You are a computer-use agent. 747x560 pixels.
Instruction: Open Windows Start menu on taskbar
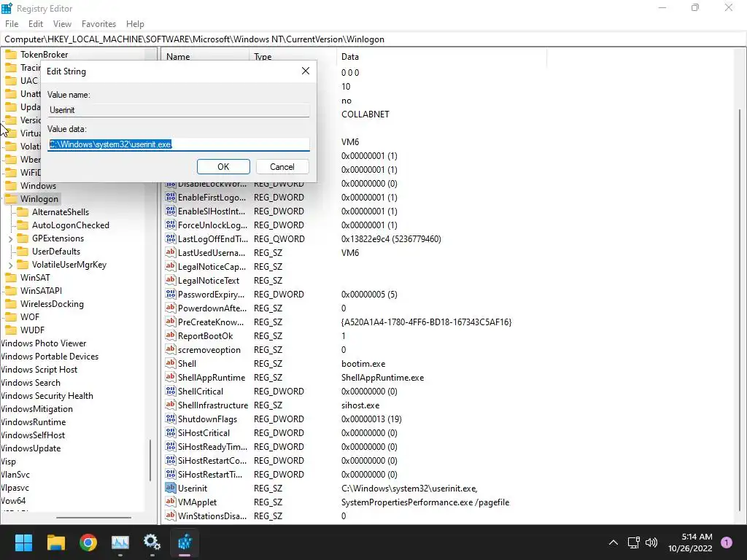[23, 542]
